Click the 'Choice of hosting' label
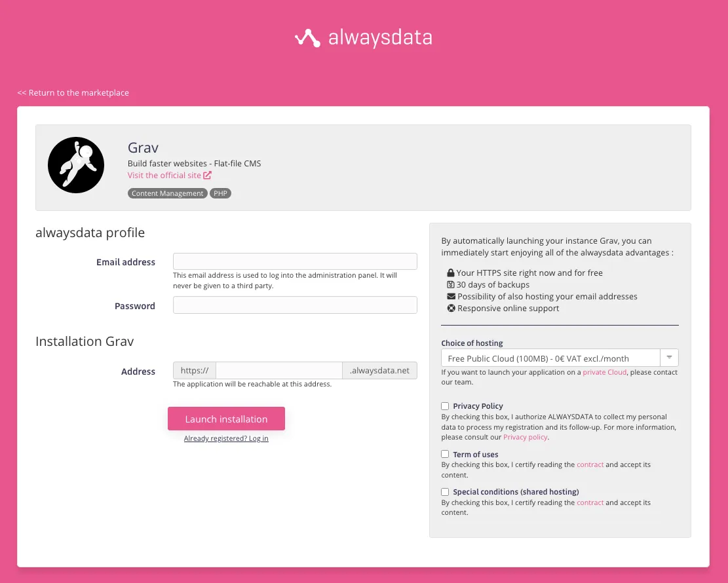Screen dimensions: 728x583 (x=472, y=343)
